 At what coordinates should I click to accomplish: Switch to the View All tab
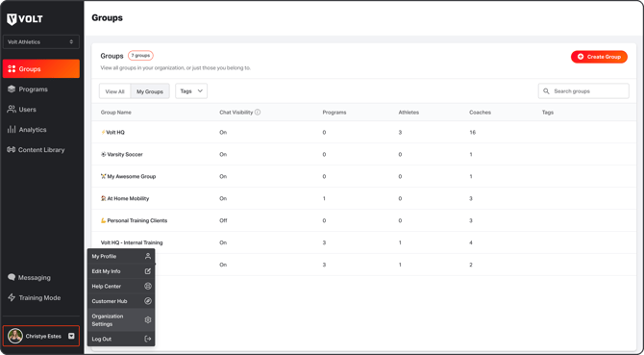tap(114, 91)
